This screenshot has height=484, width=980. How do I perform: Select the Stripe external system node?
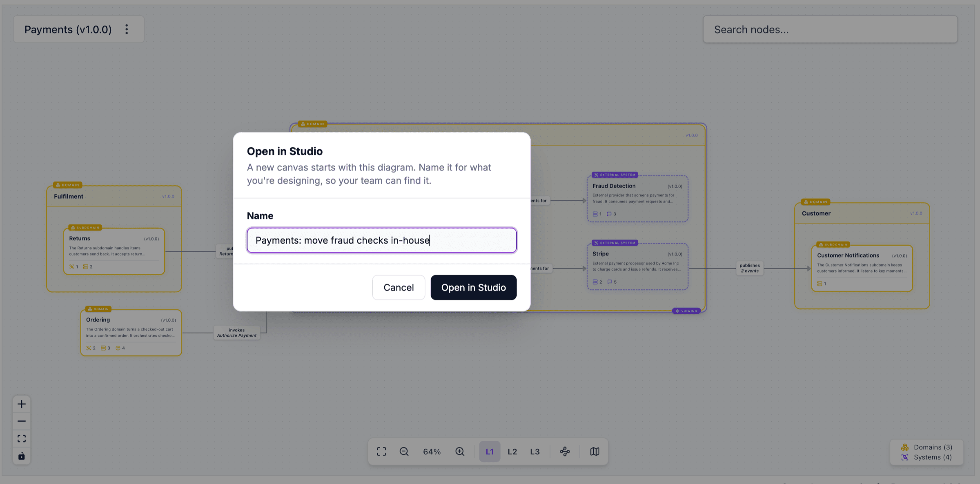click(x=637, y=266)
